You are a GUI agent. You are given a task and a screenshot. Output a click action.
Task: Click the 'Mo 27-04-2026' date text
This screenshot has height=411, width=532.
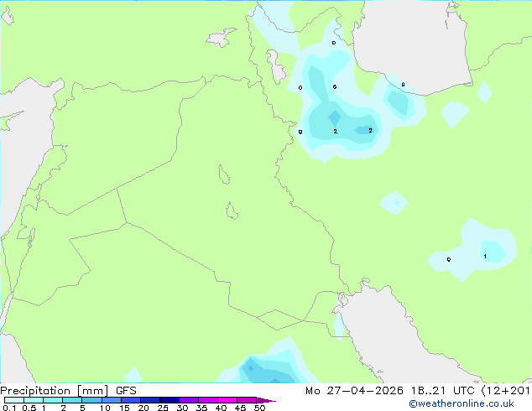click(354, 391)
